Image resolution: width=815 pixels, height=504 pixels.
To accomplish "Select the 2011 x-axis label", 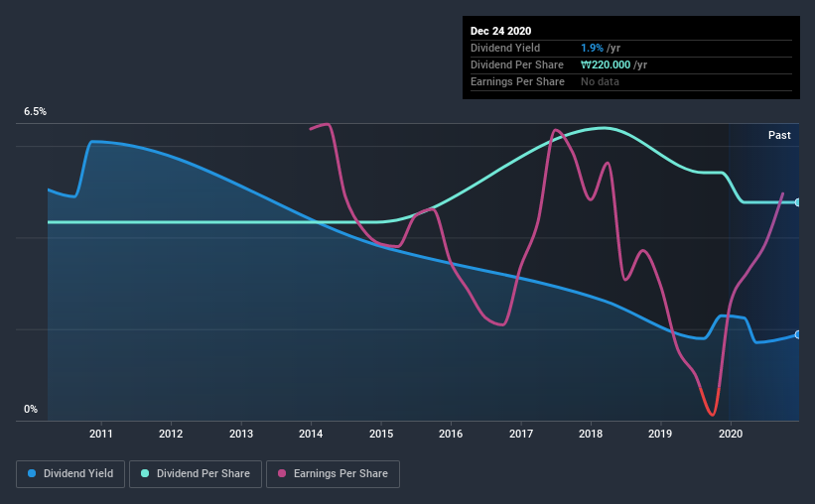I will pos(101,434).
